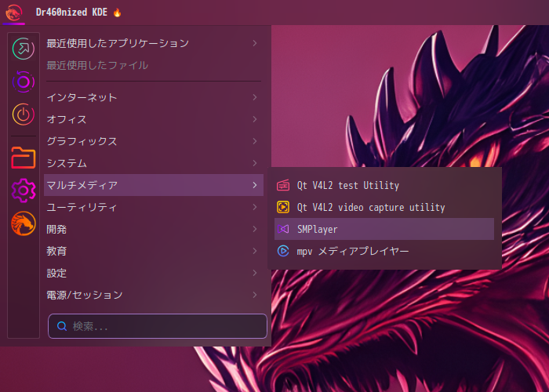Expand the 教育 submenu arrow
Image resolution: width=549 pixels, height=392 pixels.
tap(255, 251)
